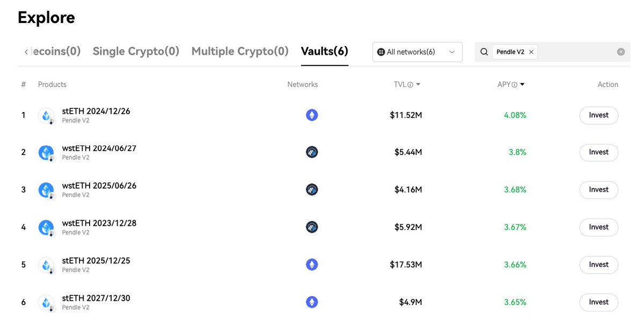
Task: Invest in wstETH 2025/06/26 vault
Action: pos(598,190)
